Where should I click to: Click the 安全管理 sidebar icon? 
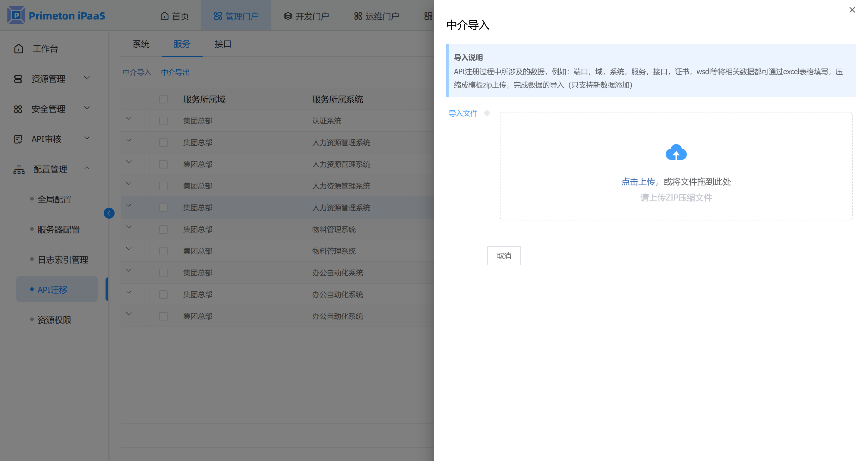point(18,109)
